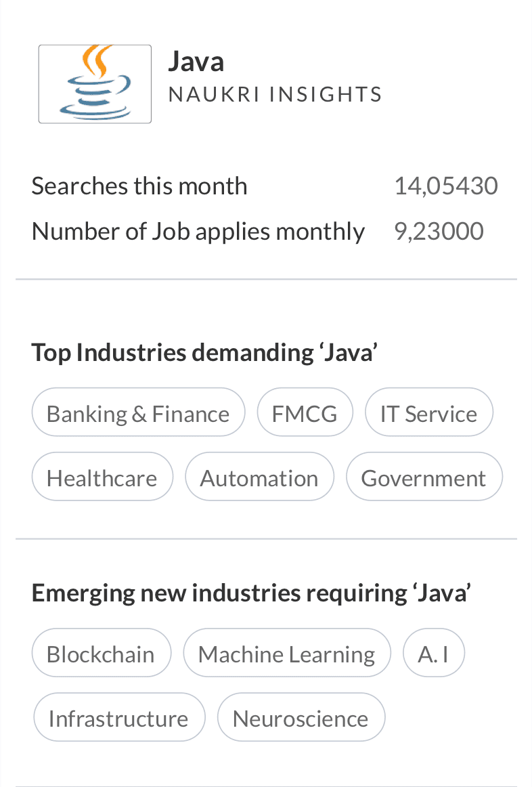Select the Machine Learning tag

[x=286, y=654]
